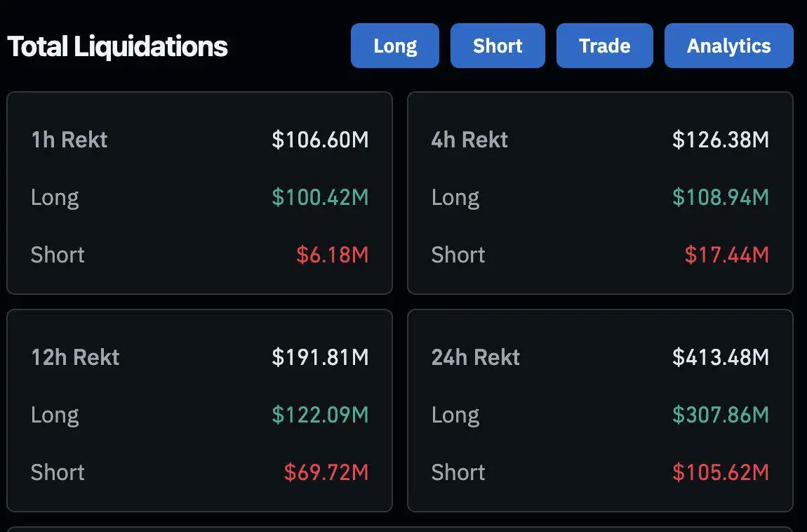807x532 pixels.
Task: Click the 1h Rekt total $106.60M
Action: (320, 140)
